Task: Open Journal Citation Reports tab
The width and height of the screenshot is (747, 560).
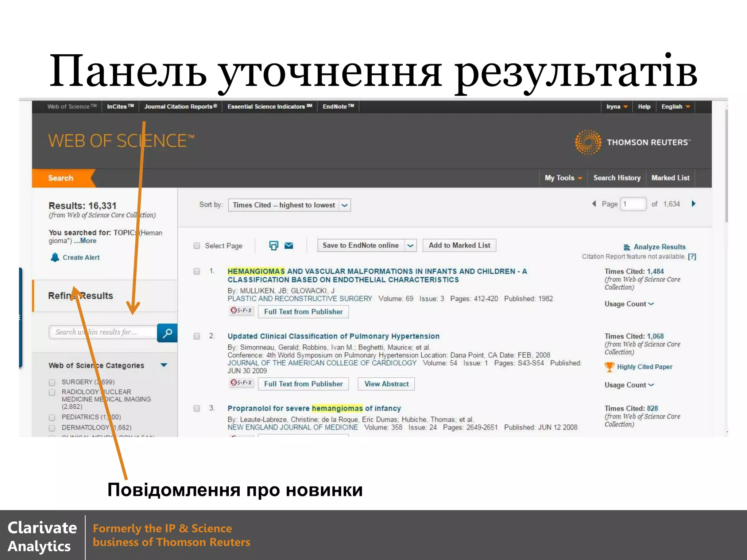Action: 181,106
